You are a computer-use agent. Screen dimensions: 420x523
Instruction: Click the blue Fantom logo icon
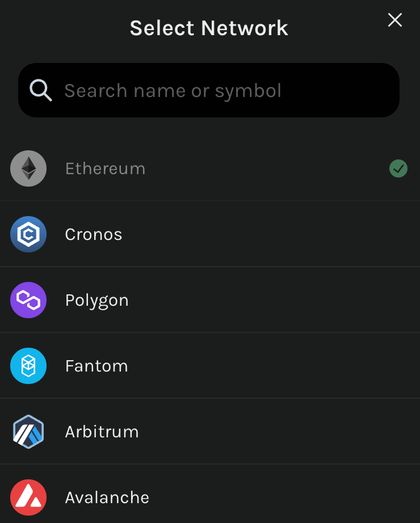tap(28, 365)
